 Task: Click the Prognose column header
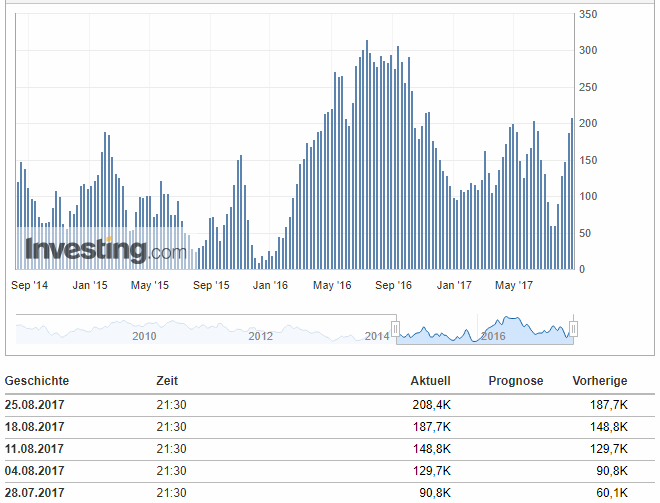[515, 381]
